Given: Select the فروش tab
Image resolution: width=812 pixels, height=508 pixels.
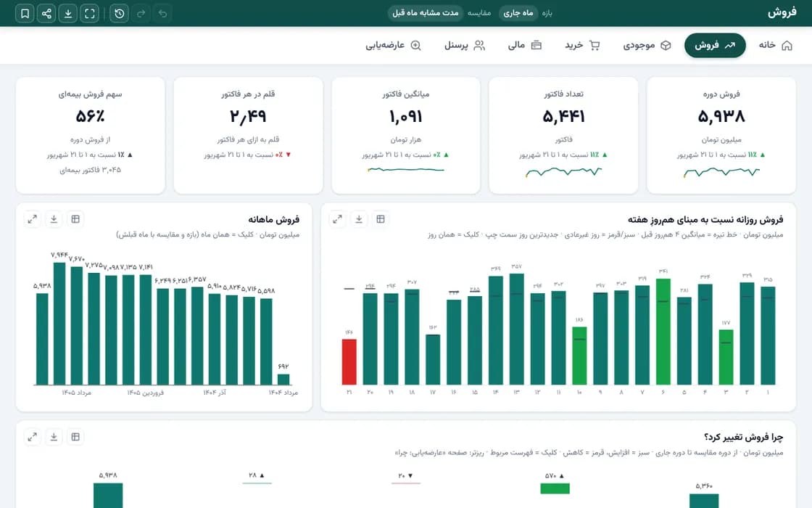Looking at the screenshot, I should (x=715, y=46).
